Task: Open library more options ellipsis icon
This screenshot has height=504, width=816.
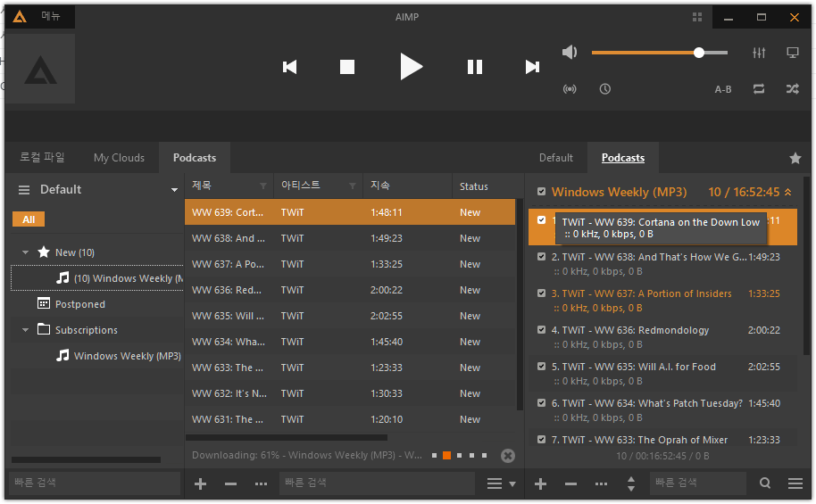Action: [262, 483]
